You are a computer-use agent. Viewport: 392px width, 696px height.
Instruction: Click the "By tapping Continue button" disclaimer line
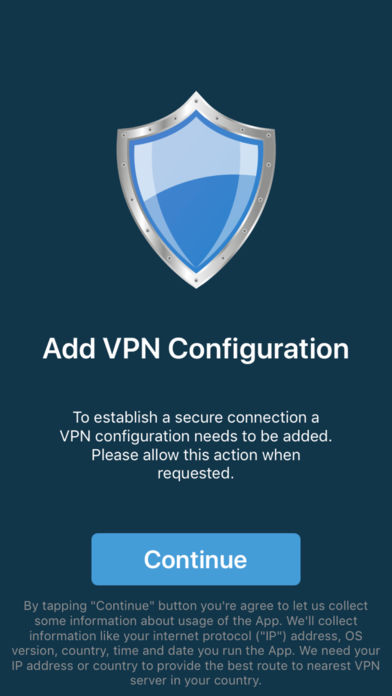click(x=196, y=605)
